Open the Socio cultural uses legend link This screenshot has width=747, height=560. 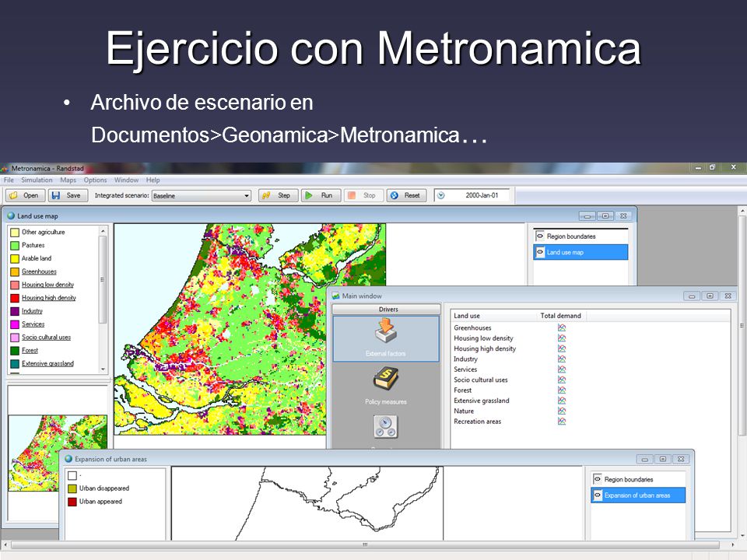tap(46, 337)
